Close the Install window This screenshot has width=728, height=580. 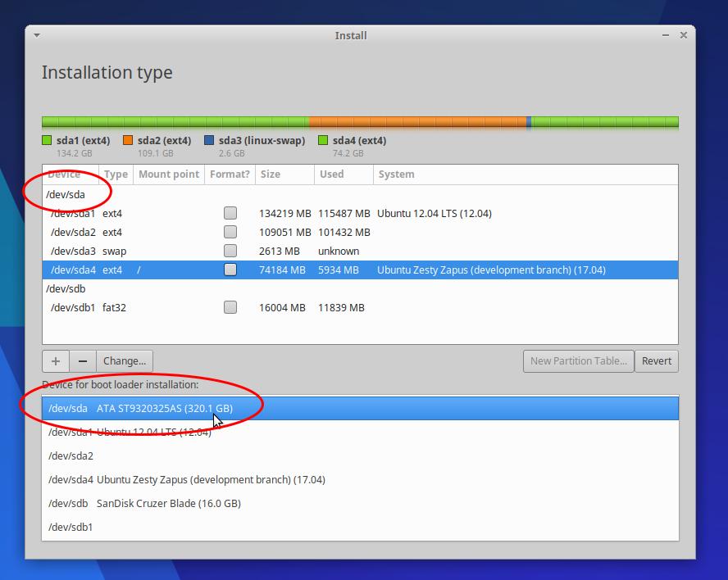(x=684, y=35)
